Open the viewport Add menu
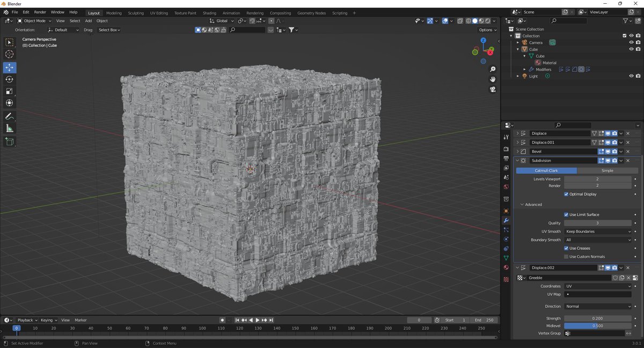This screenshot has height=348, width=644. pyautogui.click(x=88, y=21)
